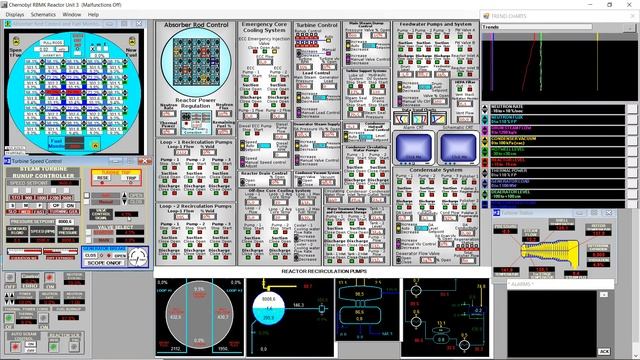640x360 pixels.
Task: Click the up arrow stepper beside valve control
Action: (x=124, y=196)
